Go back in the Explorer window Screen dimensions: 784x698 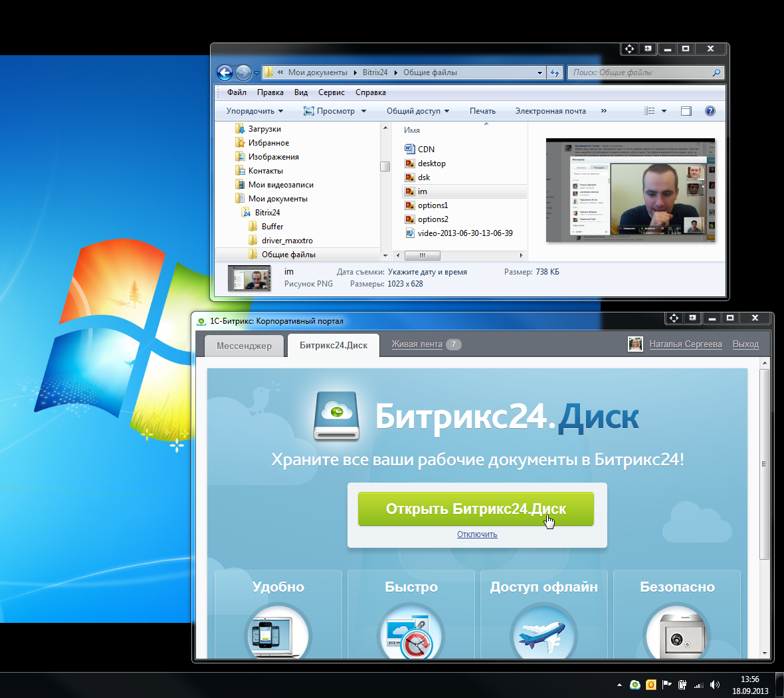pos(225,72)
